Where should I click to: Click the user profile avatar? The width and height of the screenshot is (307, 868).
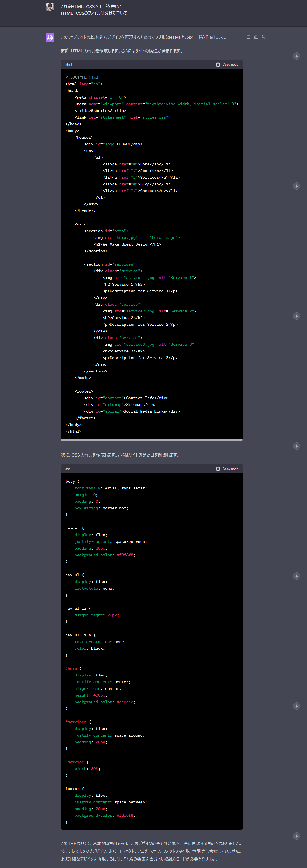pyautogui.click(x=50, y=7)
